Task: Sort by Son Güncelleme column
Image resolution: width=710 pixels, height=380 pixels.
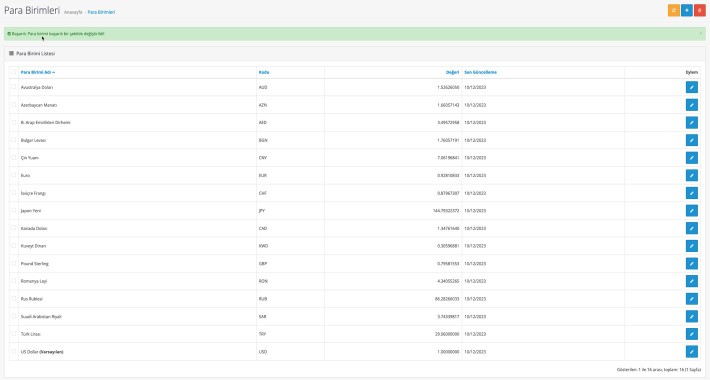Action: (x=480, y=72)
